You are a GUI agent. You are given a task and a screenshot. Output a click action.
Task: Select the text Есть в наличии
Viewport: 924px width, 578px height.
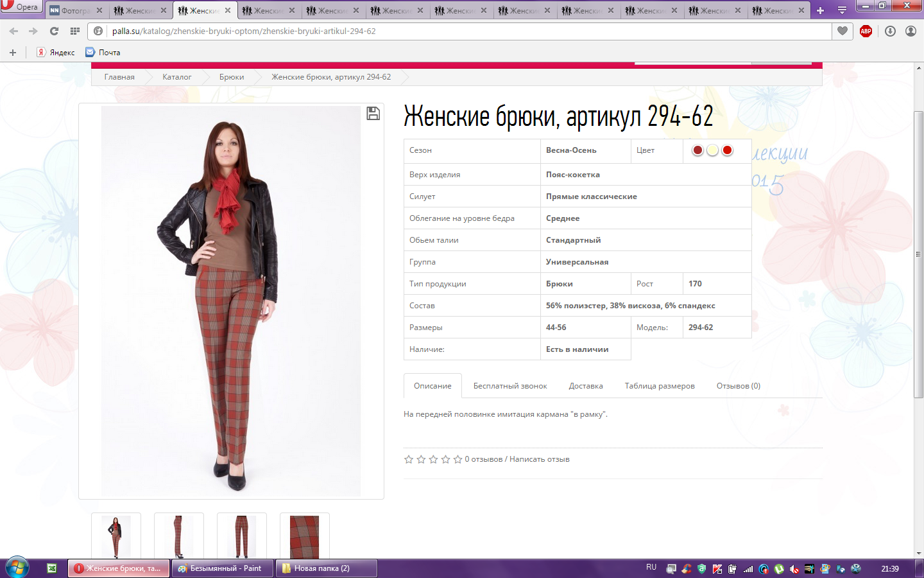click(x=577, y=349)
